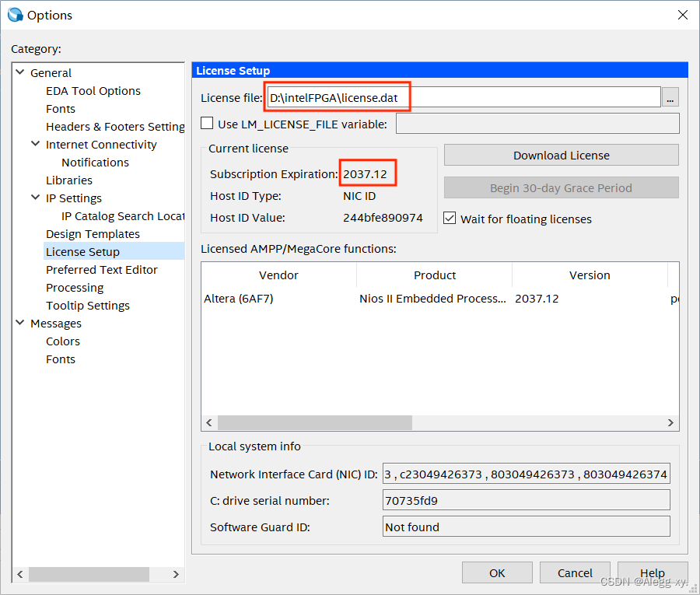Collapse the General category tree node

[20, 72]
